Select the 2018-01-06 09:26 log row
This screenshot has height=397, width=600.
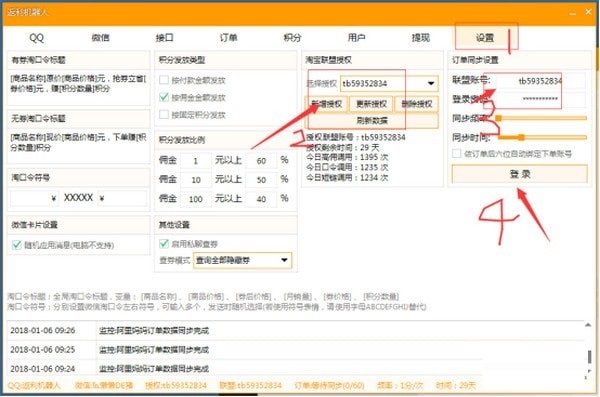coord(295,330)
